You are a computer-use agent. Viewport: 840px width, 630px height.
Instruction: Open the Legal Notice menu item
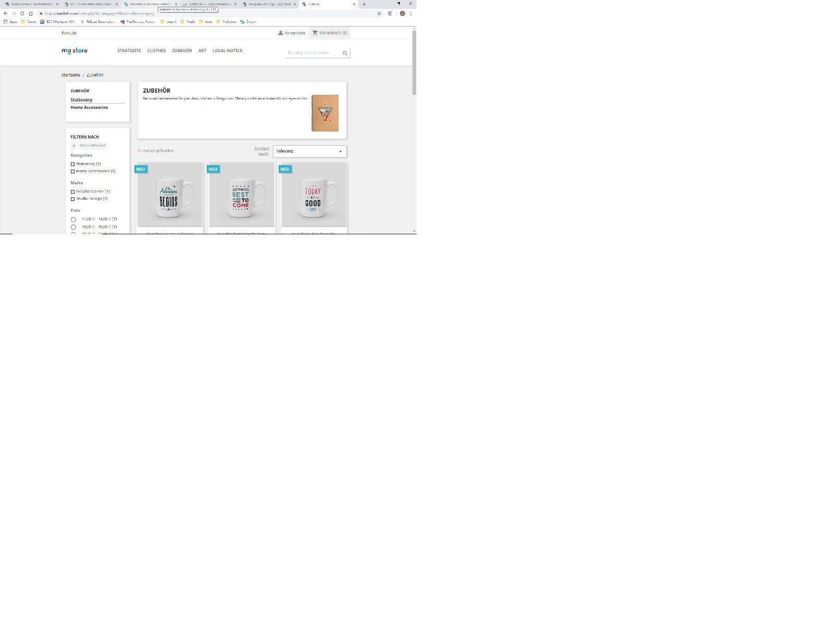click(x=227, y=51)
